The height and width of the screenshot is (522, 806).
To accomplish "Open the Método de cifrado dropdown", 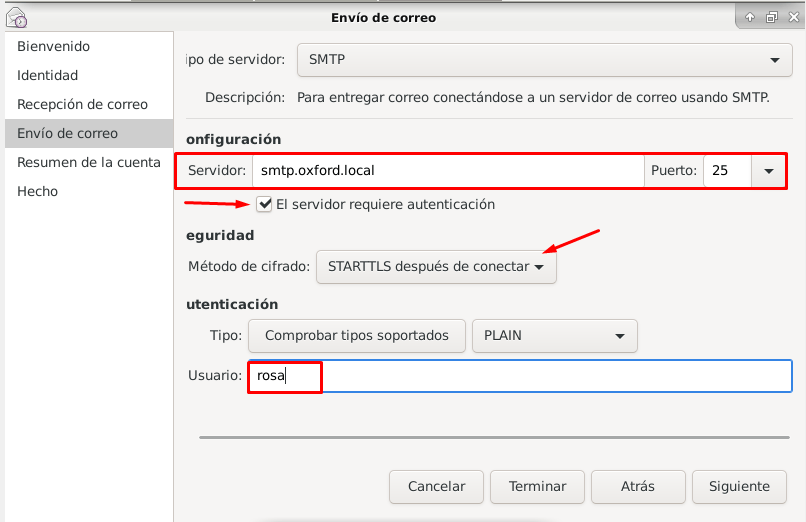I will (436, 267).
